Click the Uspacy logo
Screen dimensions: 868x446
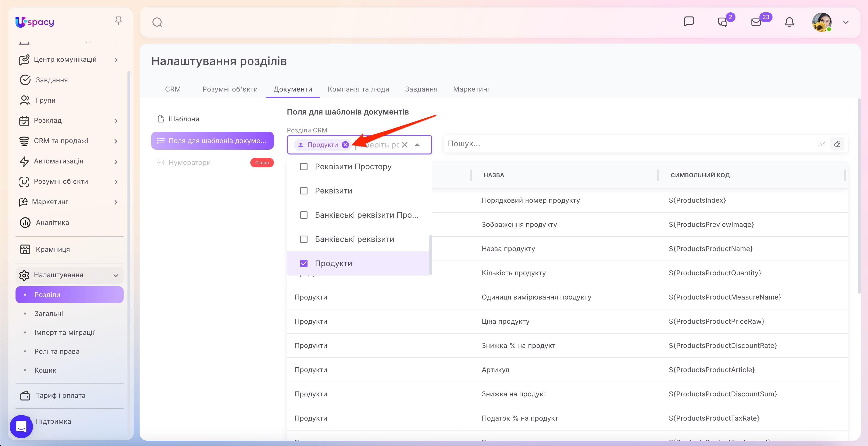[x=34, y=22]
